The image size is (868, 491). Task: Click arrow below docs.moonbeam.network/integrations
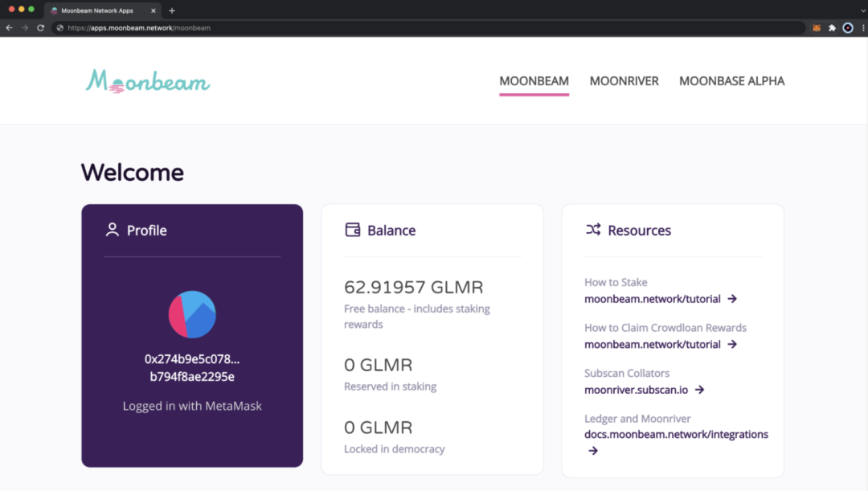(593, 451)
